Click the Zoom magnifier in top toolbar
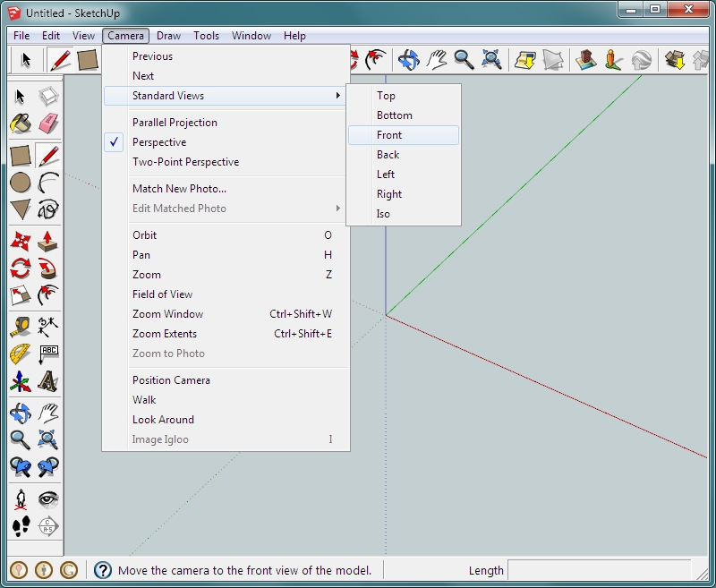This screenshot has width=716, height=588. point(464,60)
